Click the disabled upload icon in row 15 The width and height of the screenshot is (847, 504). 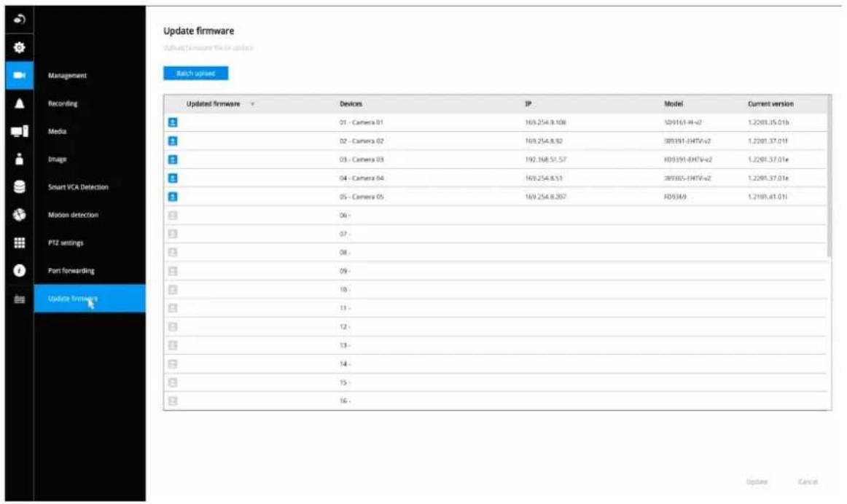click(x=173, y=382)
